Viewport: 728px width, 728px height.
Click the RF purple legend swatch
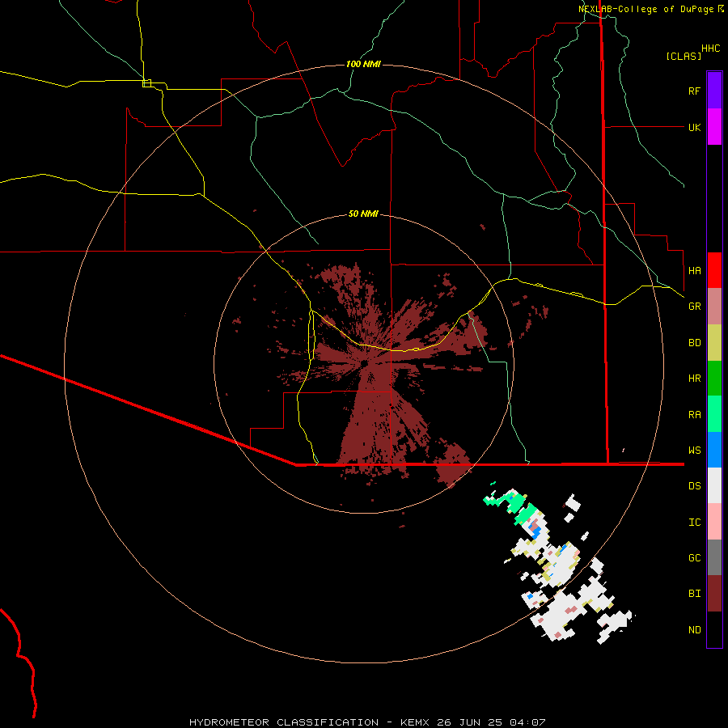coord(714,91)
